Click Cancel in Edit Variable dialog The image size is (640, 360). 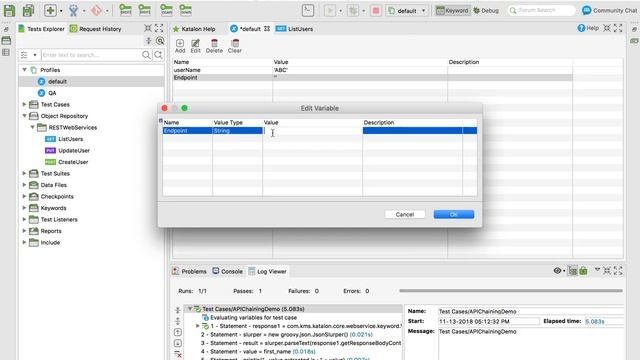(404, 214)
